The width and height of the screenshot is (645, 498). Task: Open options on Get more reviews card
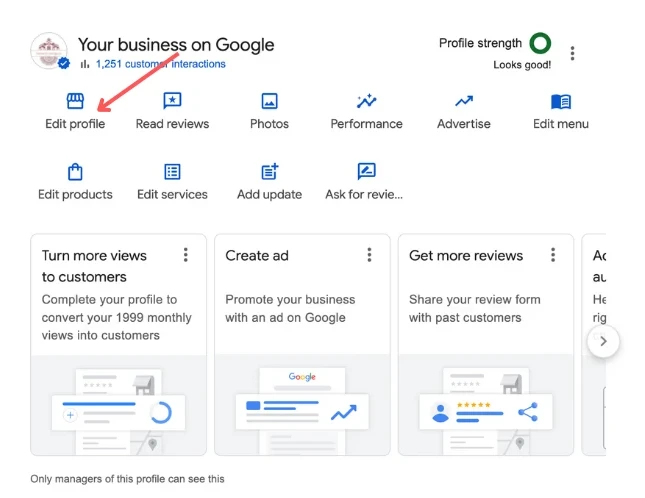(x=553, y=255)
